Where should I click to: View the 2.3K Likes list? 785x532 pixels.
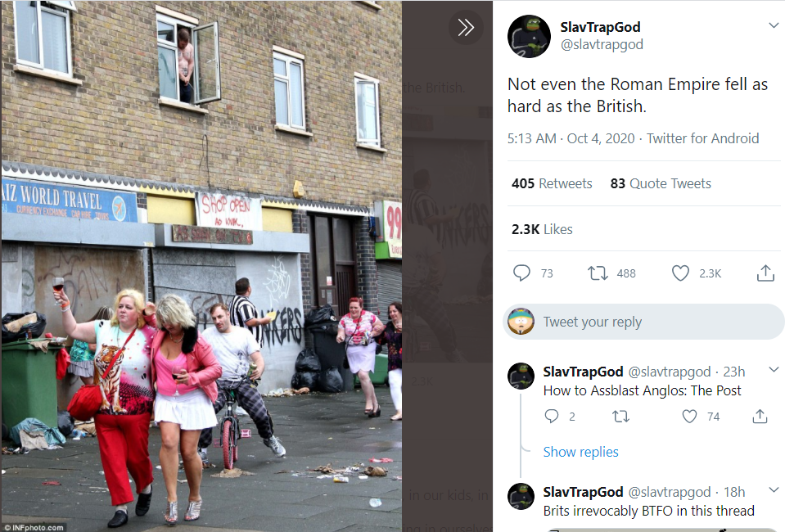point(542,229)
